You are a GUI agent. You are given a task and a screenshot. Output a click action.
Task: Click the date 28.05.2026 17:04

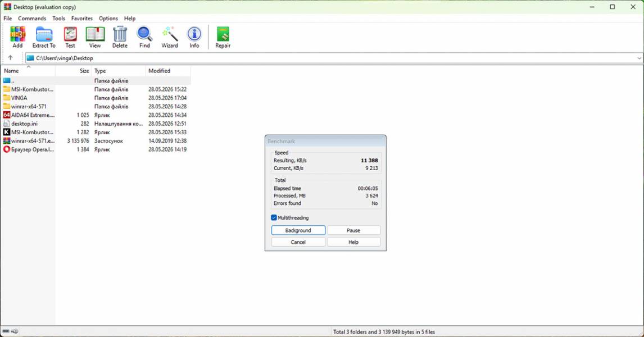pyautogui.click(x=167, y=98)
